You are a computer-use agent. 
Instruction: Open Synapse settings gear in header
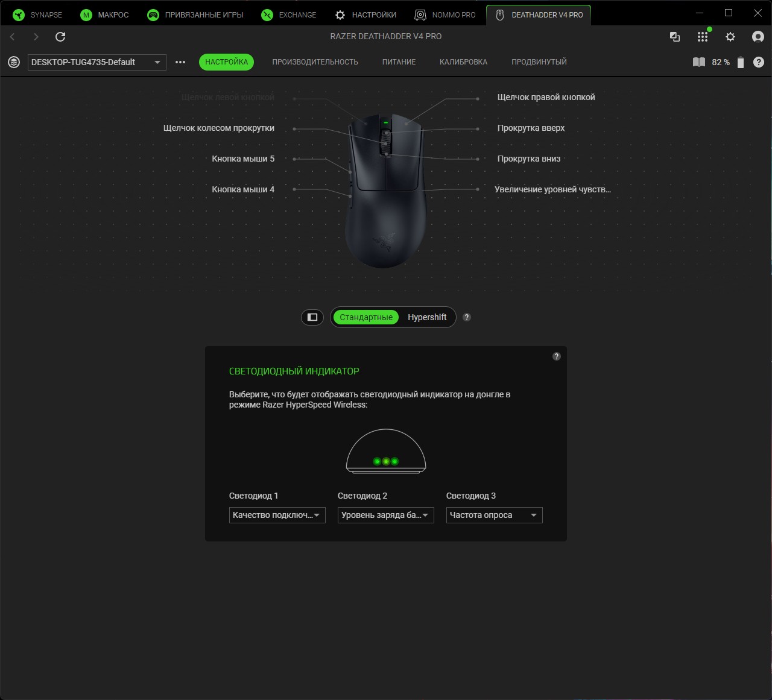point(730,37)
